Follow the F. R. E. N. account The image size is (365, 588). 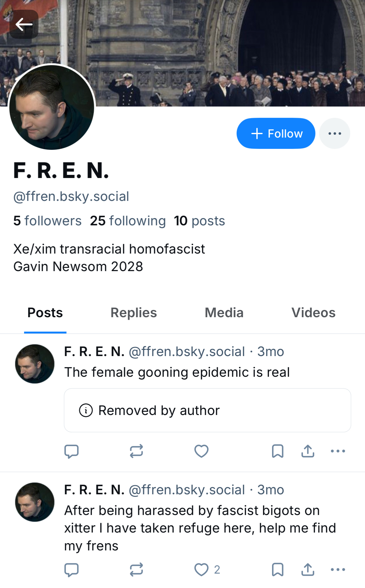point(276,134)
